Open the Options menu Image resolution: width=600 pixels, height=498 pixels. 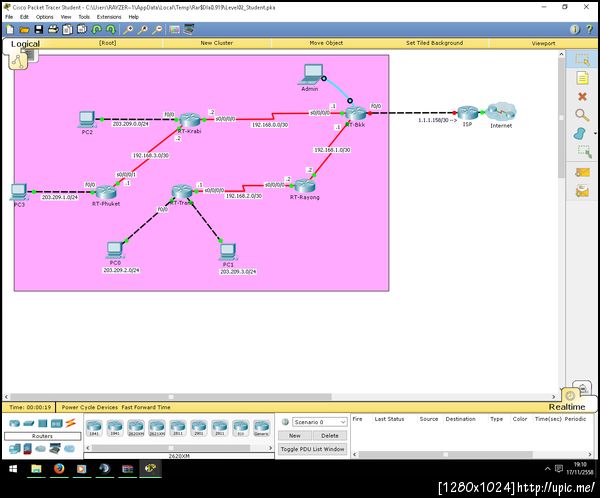[44, 17]
